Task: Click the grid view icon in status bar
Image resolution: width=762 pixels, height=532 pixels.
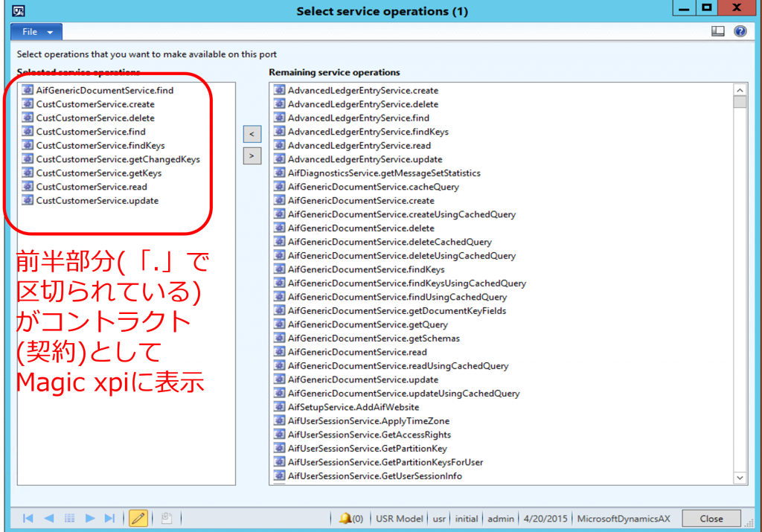Action: tap(69, 518)
